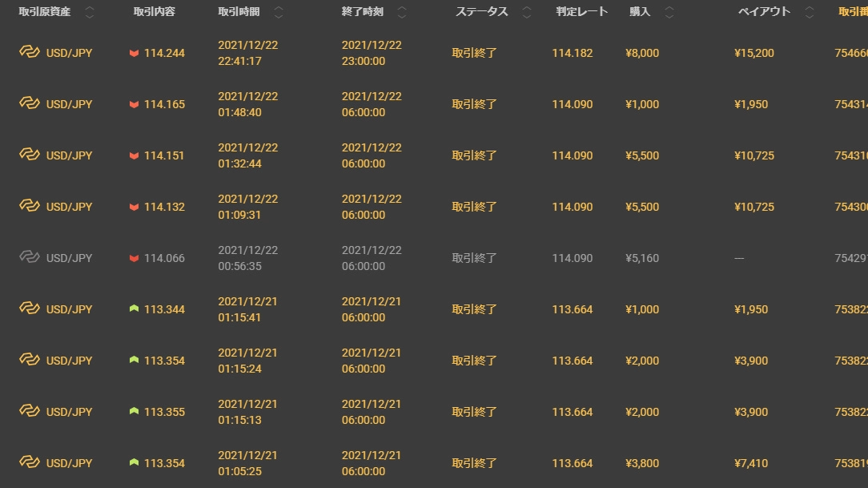868x488 pixels.
Task: Click red down arrow next to 114.132
Action: tap(134, 208)
